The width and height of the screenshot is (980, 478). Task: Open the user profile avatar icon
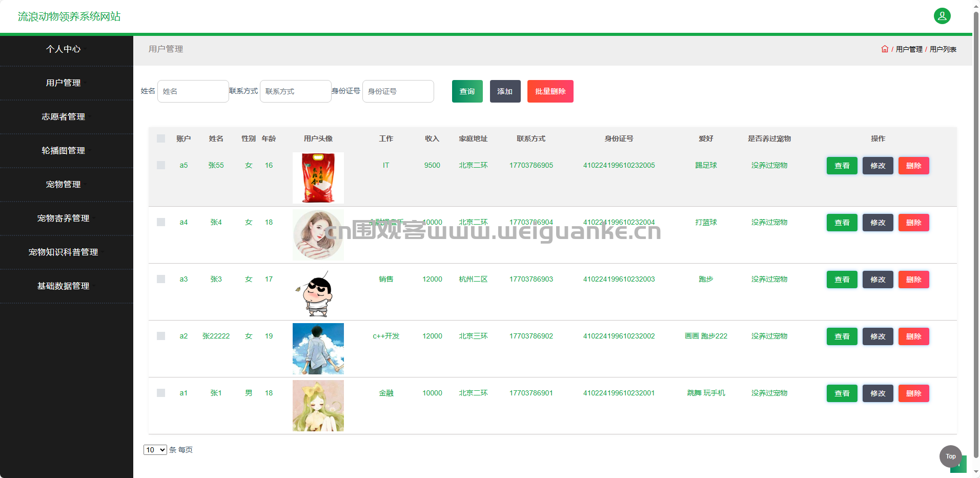coord(942,16)
